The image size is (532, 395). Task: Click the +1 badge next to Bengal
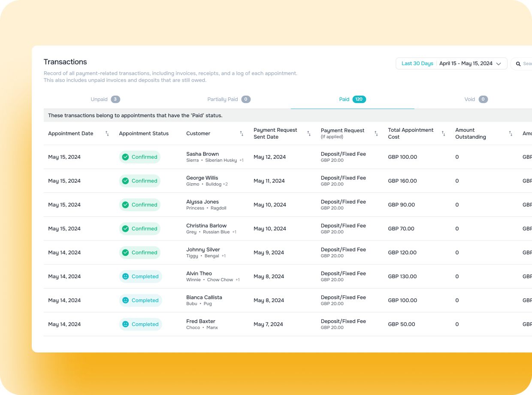[x=224, y=256]
